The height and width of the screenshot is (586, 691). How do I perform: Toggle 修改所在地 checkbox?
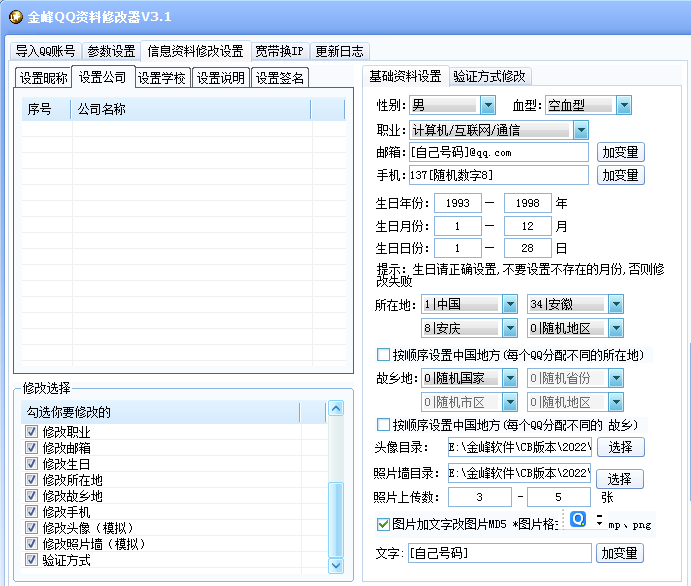31,479
